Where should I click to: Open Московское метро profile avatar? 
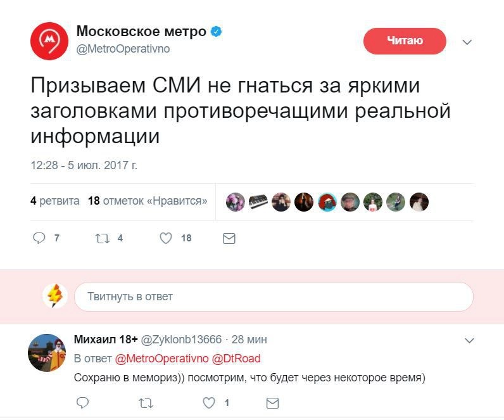pyautogui.click(x=49, y=41)
